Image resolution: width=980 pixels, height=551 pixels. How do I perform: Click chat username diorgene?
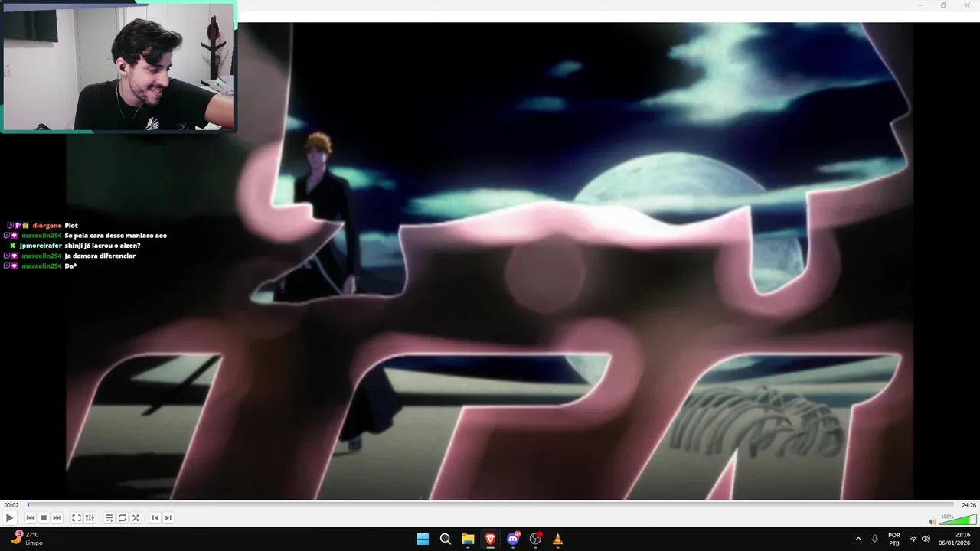[47, 226]
